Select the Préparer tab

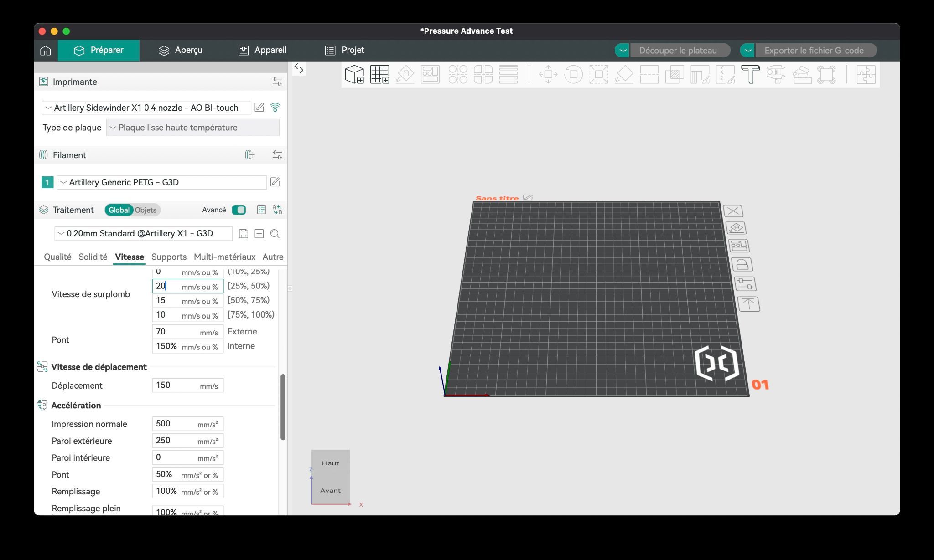click(99, 51)
